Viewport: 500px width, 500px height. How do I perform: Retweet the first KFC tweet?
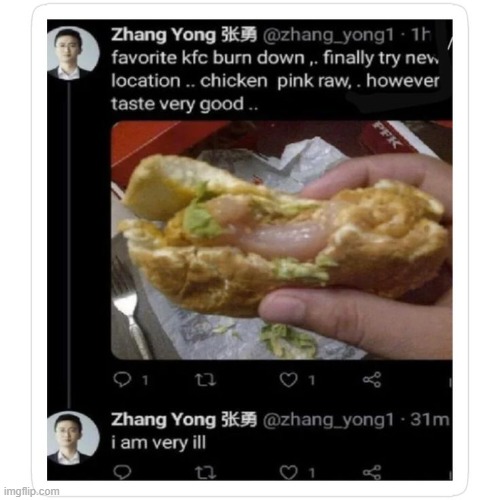point(205,380)
